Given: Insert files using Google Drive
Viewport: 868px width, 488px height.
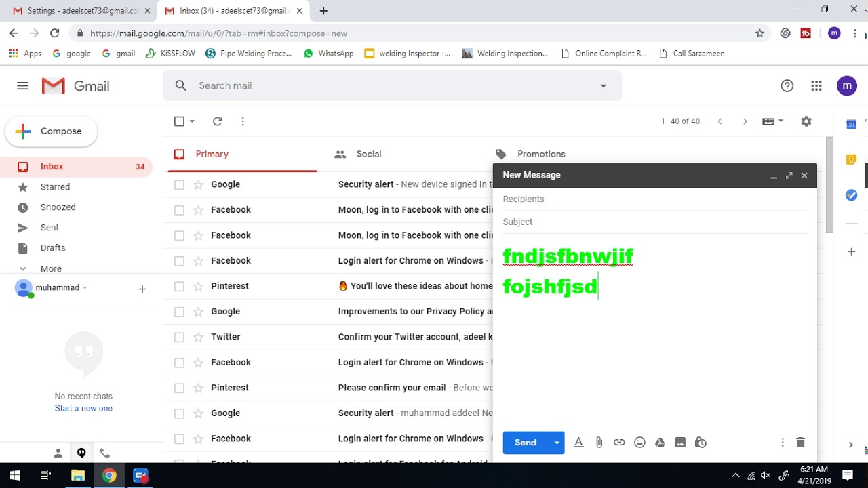Looking at the screenshot, I should [x=660, y=443].
